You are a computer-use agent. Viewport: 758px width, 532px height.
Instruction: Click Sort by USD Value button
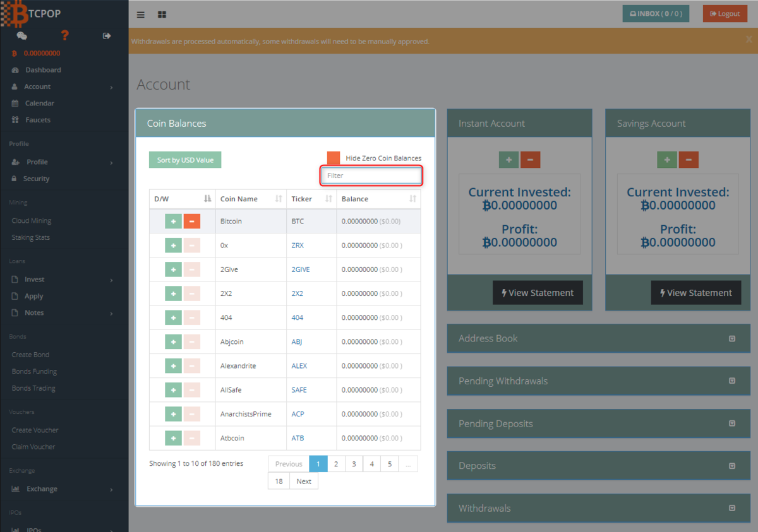[x=185, y=160]
